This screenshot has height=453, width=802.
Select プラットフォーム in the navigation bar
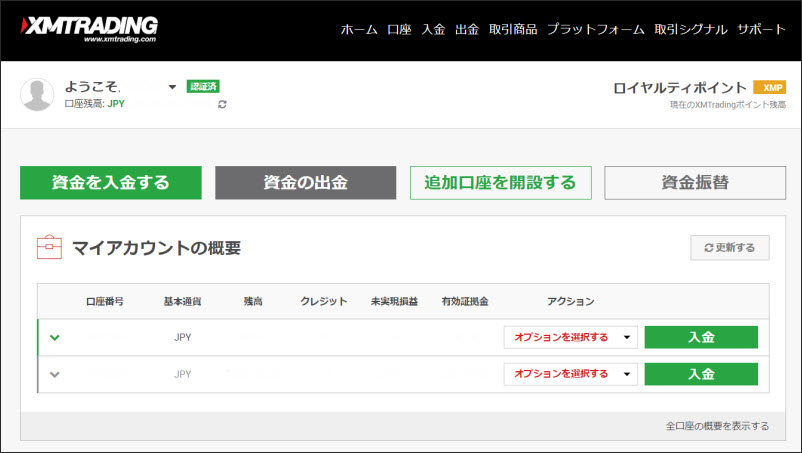coord(595,29)
